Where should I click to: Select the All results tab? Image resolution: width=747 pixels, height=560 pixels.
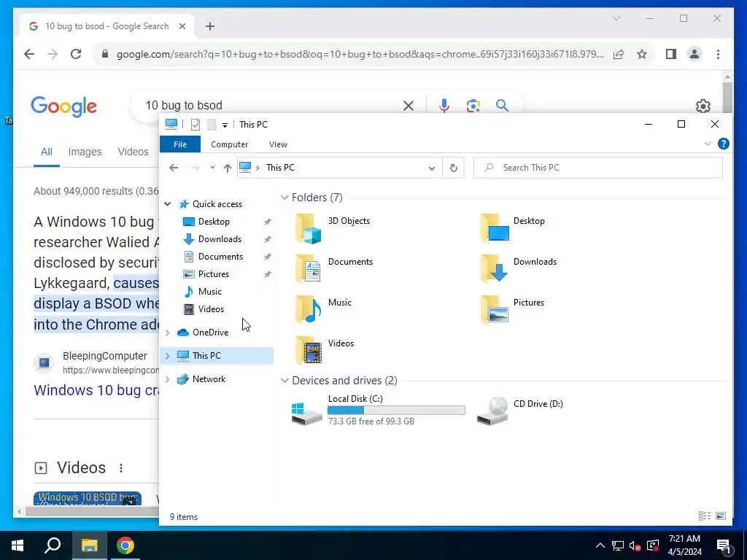(x=46, y=152)
